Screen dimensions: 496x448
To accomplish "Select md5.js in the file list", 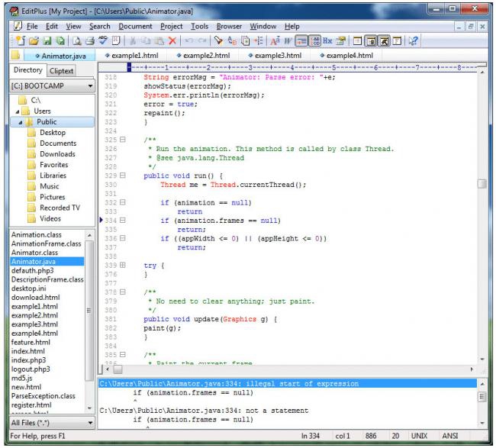I will pos(22,378).
